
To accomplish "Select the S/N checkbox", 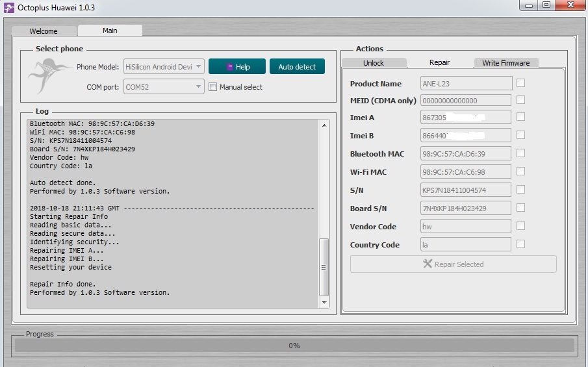I will point(520,189).
